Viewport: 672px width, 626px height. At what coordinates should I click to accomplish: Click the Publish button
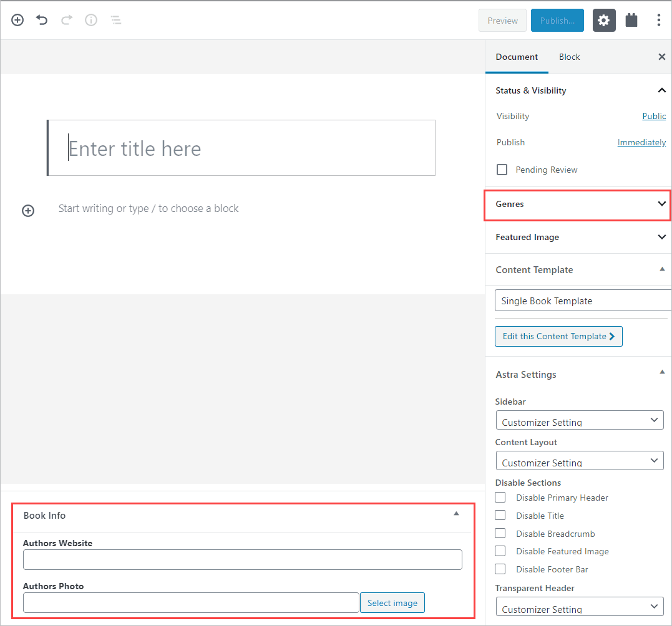(x=557, y=21)
